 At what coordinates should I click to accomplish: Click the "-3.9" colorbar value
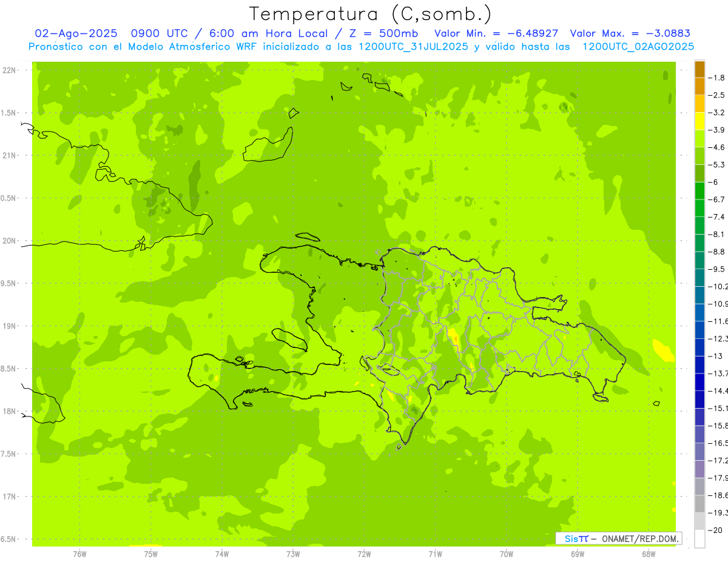(x=716, y=130)
